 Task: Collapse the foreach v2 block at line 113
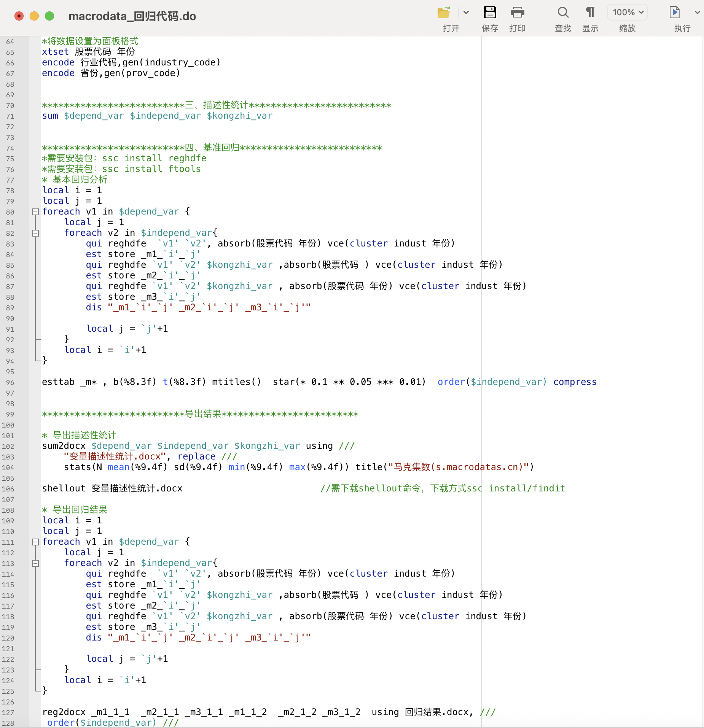[x=35, y=563]
